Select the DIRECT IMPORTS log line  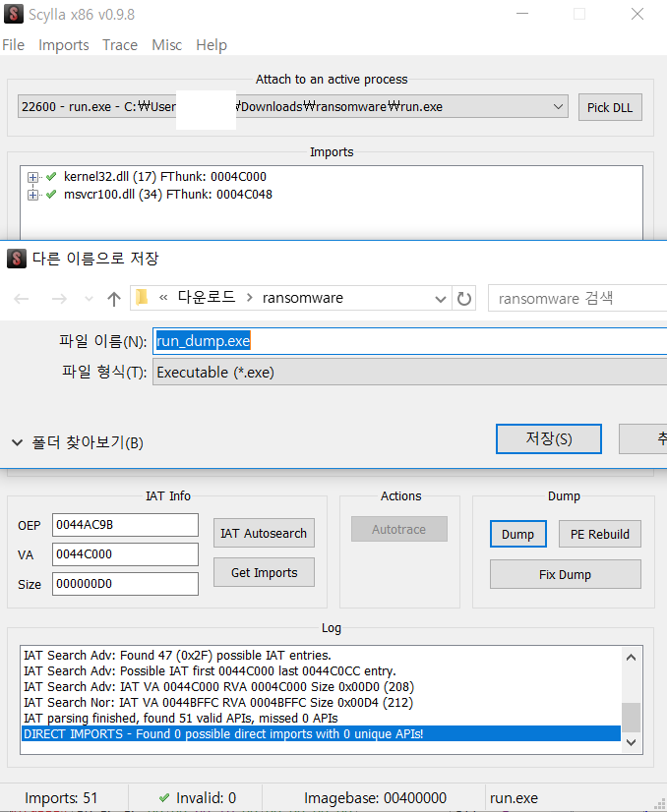click(321, 733)
